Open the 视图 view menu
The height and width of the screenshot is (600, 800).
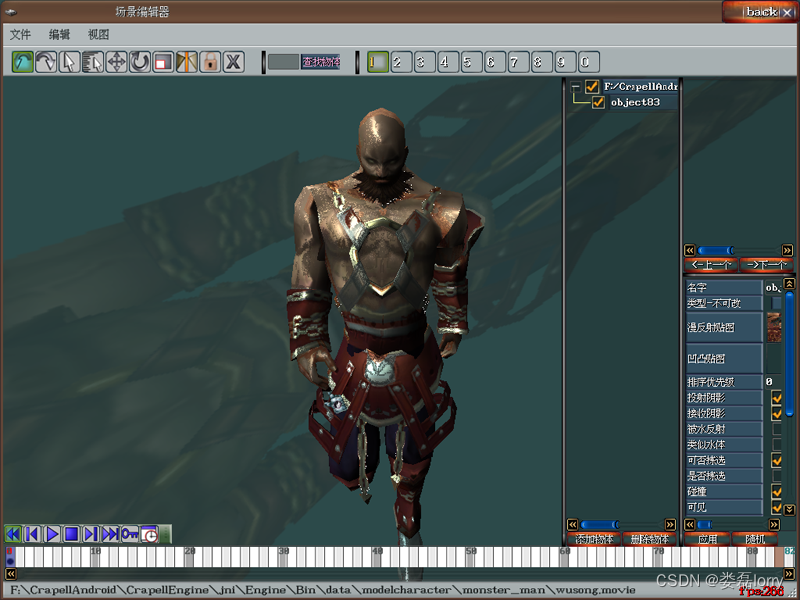click(x=98, y=34)
